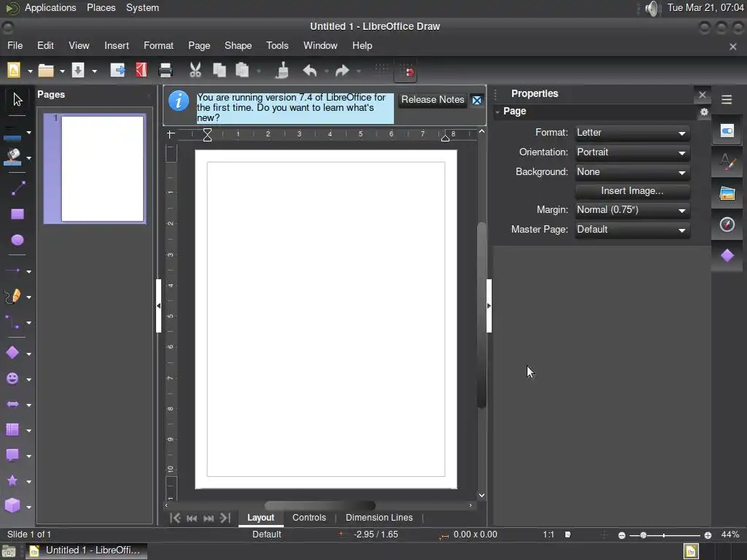Open the sidebar settings hamburger menu
The width and height of the screenshot is (747, 560).
point(727,99)
